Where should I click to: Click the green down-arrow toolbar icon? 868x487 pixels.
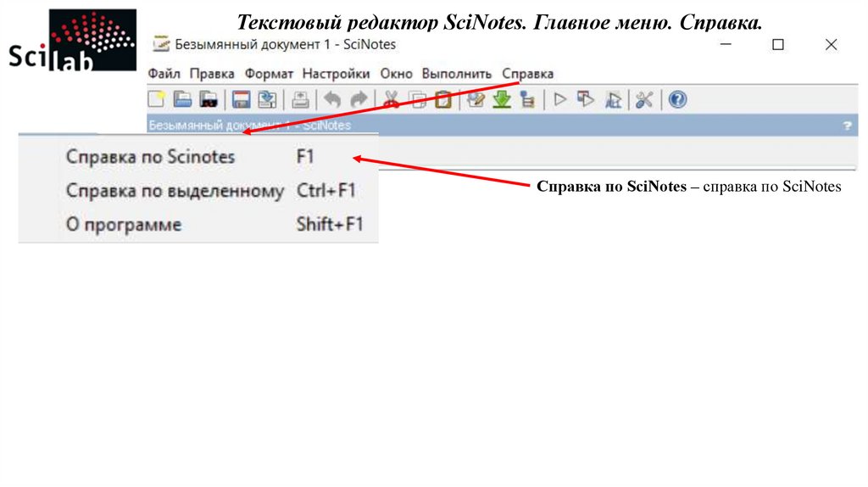point(502,100)
